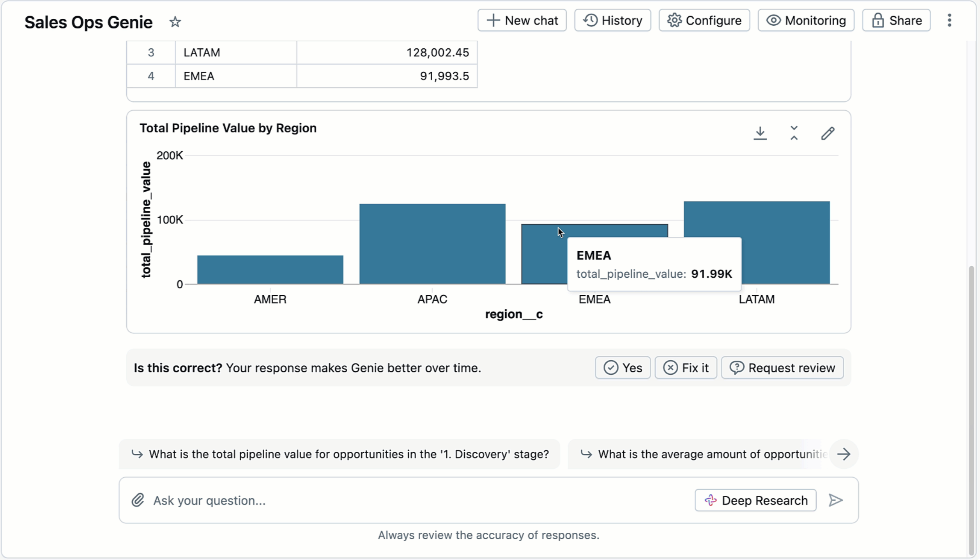Click the LATAM bar in the chart

[x=757, y=218]
